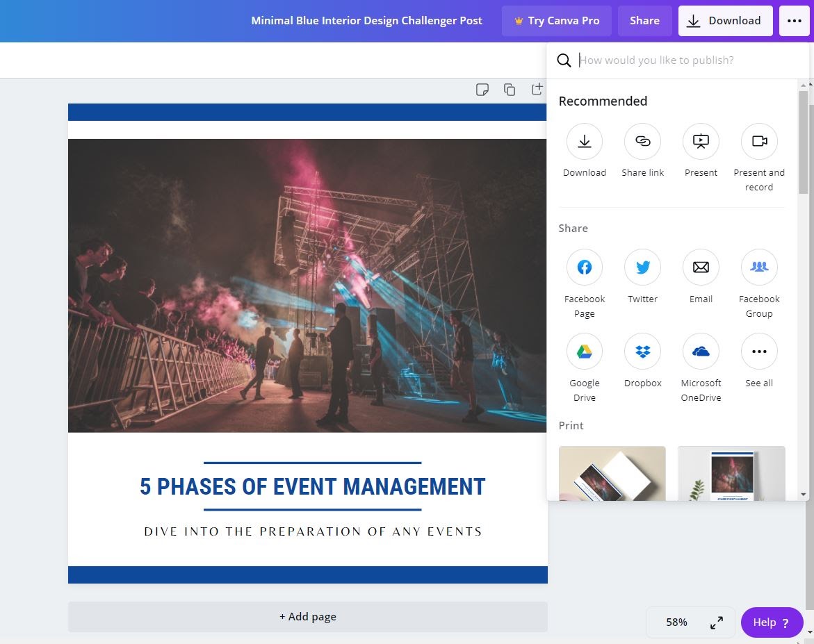Screen dimensions: 814x644
Task: Click the page scrollbar down arrow
Action: 811,632
